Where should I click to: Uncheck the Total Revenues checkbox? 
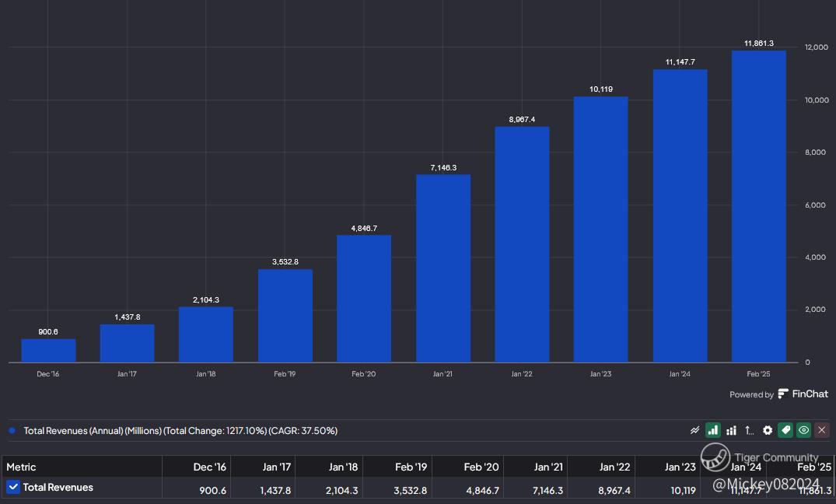coord(12,487)
